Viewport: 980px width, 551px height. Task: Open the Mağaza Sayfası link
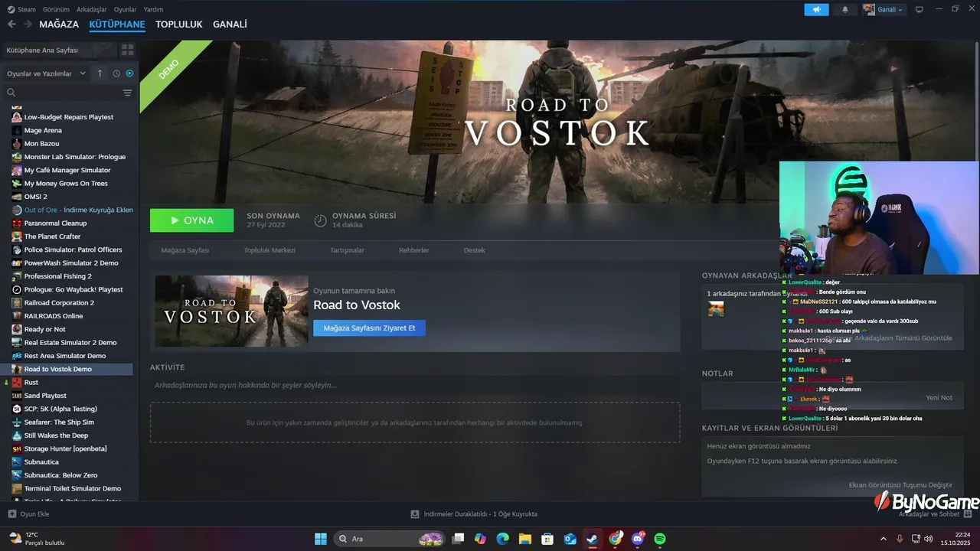[185, 250]
